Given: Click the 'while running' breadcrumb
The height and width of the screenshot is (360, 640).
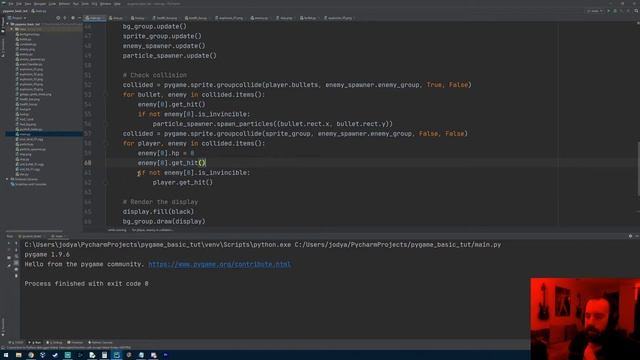Looking at the screenshot, I should pyautogui.click(x=117, y=230).
